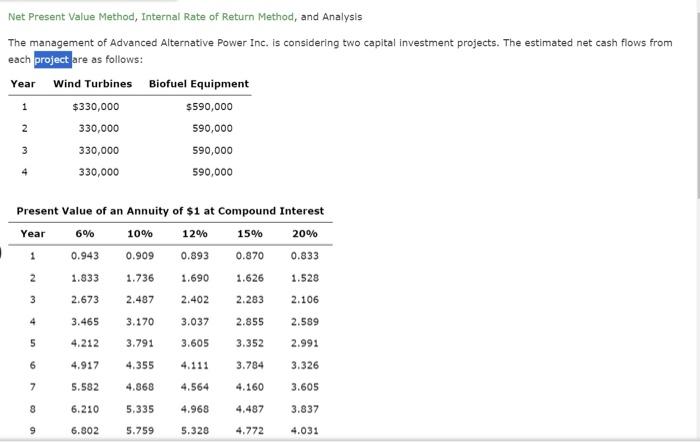Click the value 2.487 in year 3 row

tap(140, 300)
